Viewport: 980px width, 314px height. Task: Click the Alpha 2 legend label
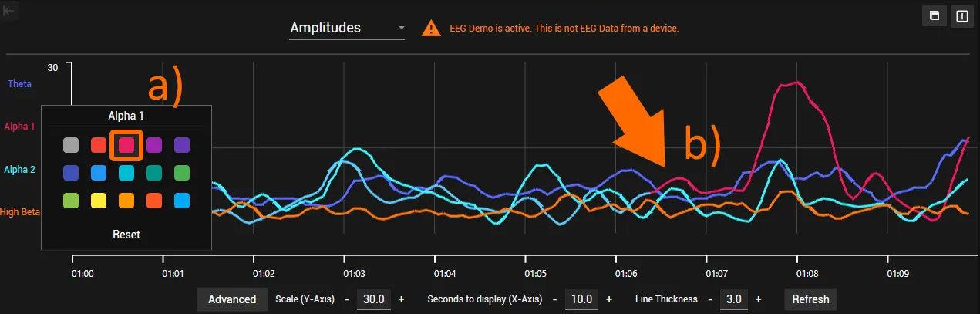pos(20,169)
